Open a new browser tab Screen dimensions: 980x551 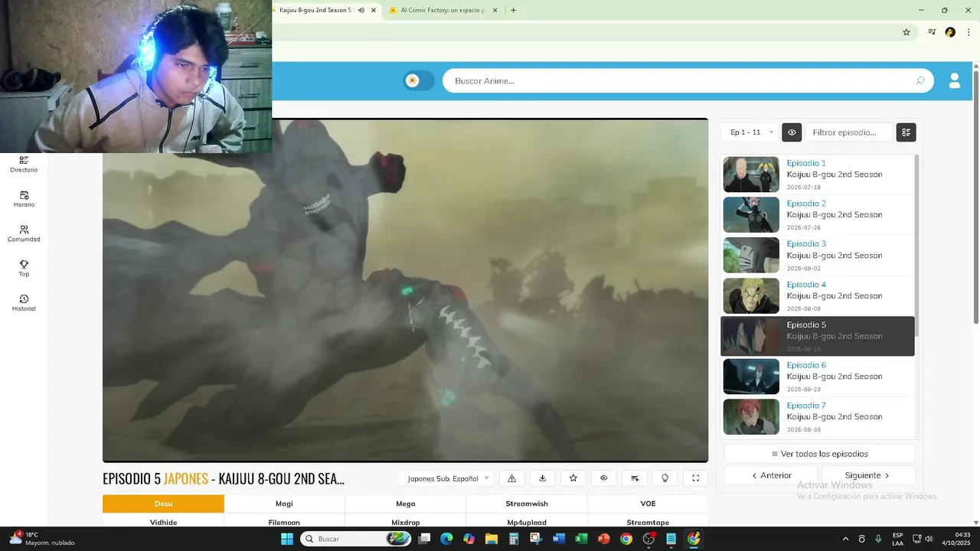pos(513,10)
